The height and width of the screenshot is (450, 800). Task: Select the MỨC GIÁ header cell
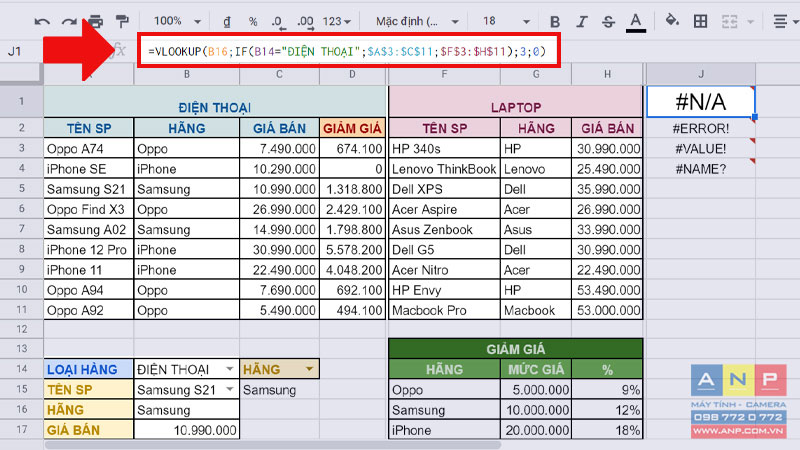[536, 369]
